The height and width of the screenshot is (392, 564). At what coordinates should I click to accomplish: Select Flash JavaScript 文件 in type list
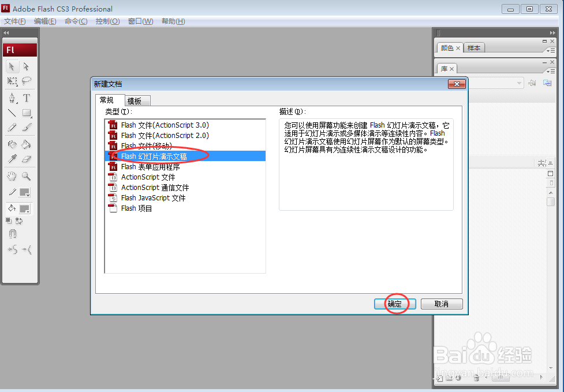[185, 198]
